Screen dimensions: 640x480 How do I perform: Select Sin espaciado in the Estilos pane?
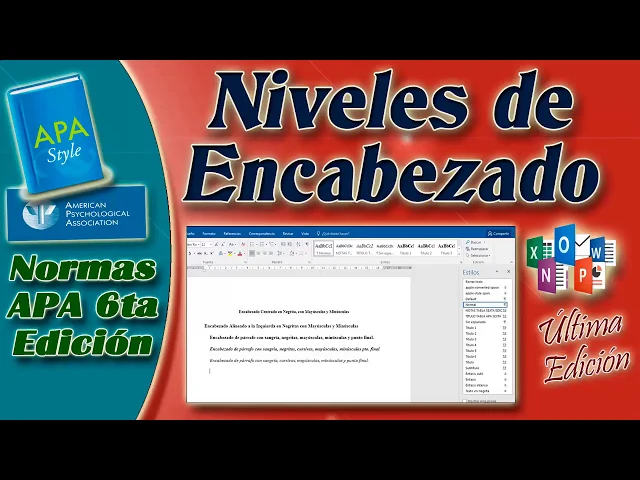[485, 322]
